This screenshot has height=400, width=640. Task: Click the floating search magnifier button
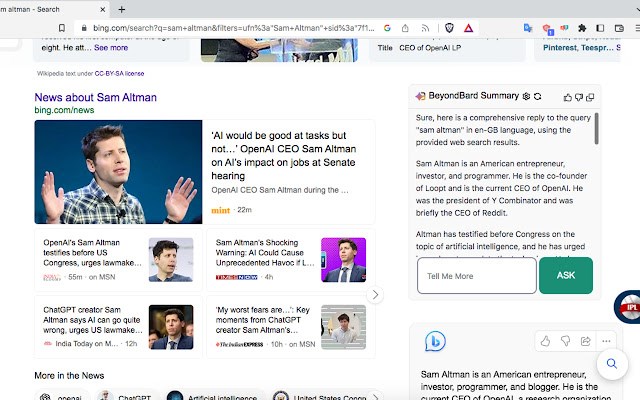tap(611, 364)
